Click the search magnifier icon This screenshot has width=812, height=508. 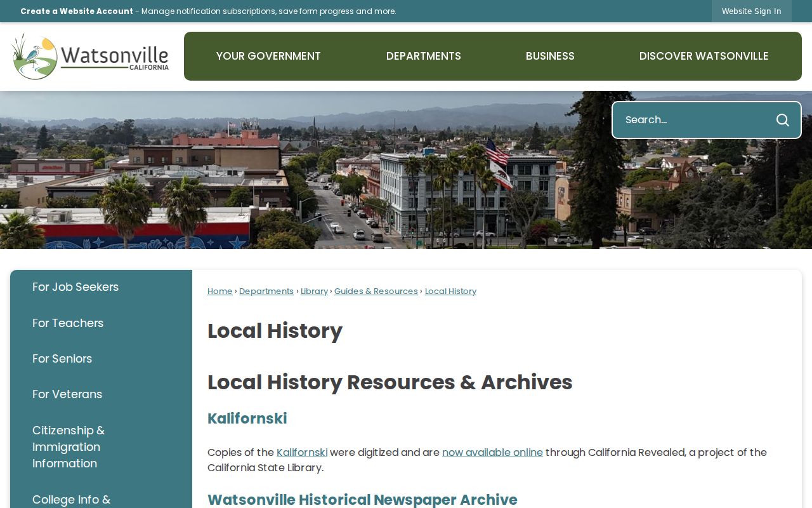click(x=782, y=120)
